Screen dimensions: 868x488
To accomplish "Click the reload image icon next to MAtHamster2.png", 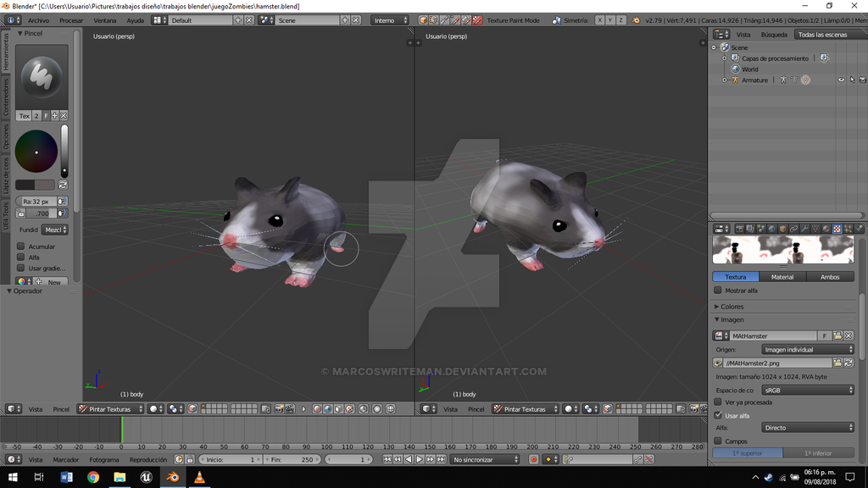I will click(849, 363).
